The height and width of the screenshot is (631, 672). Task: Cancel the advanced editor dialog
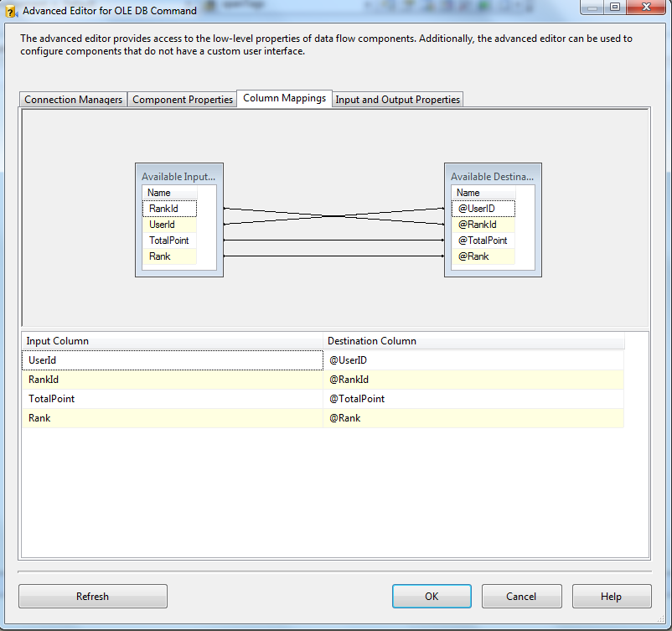[x=521, y=597]
